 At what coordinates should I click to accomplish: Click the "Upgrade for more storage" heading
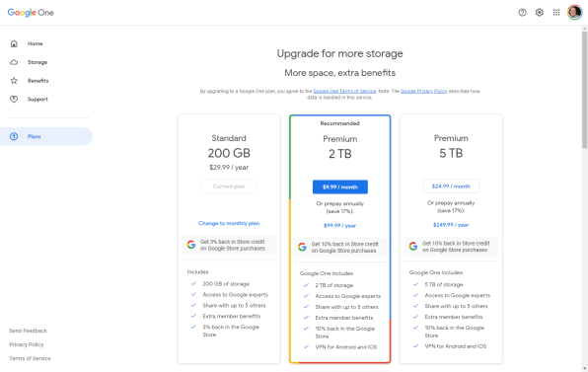click(x=339, y=53)
